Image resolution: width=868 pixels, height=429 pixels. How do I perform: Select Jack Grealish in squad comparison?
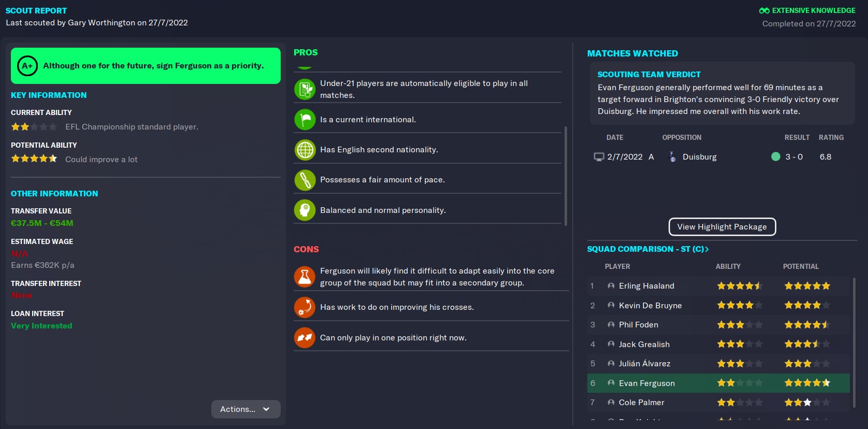tap(718, 344)
